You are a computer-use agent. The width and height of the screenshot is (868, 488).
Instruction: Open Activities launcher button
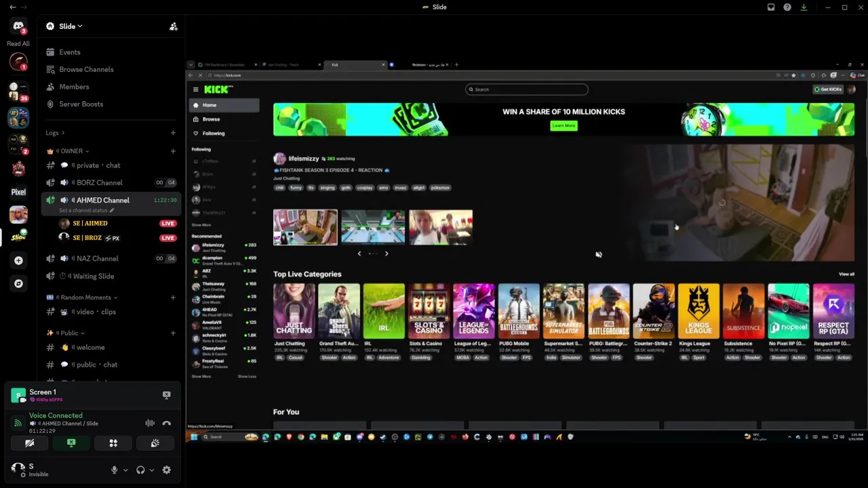pos(113,443)
